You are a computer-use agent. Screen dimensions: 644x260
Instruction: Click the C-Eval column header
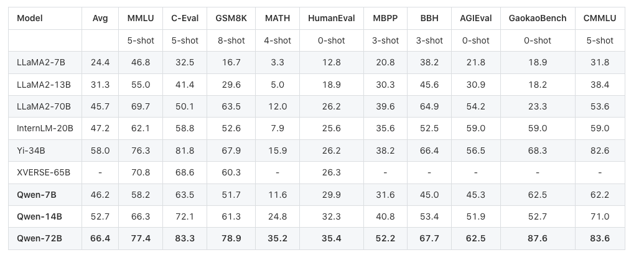[x=185, y=18]
